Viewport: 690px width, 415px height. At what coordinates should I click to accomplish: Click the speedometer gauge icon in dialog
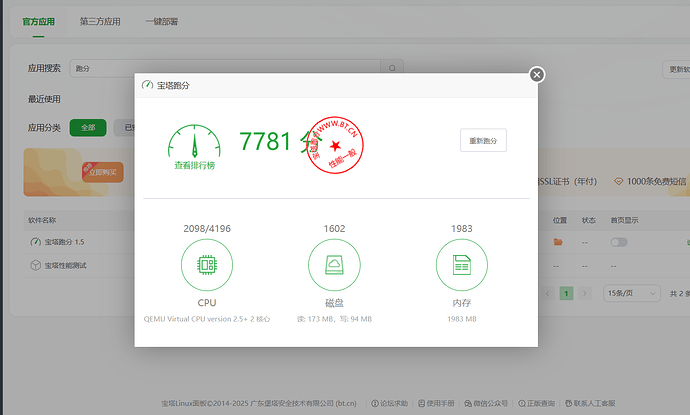(194, 141)
